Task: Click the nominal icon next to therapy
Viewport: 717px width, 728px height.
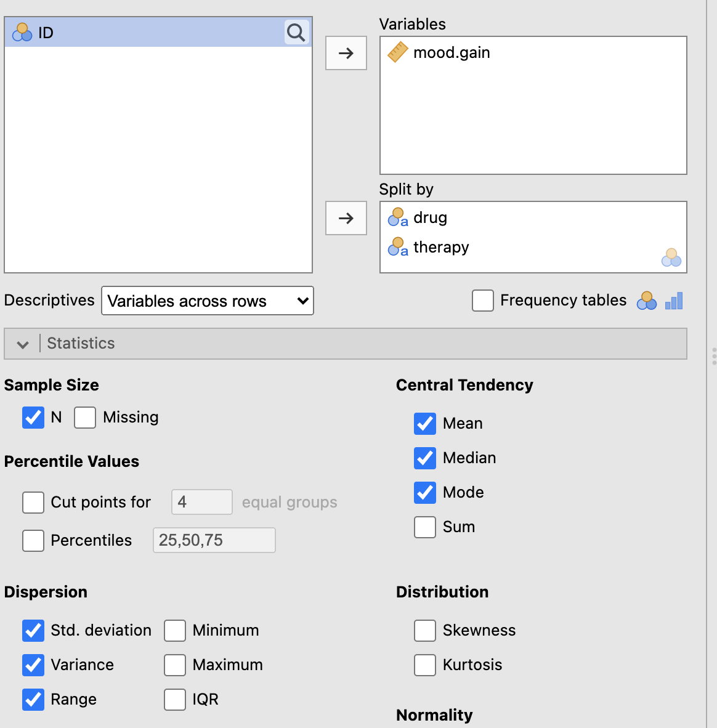Action: (x=397, y=247)
